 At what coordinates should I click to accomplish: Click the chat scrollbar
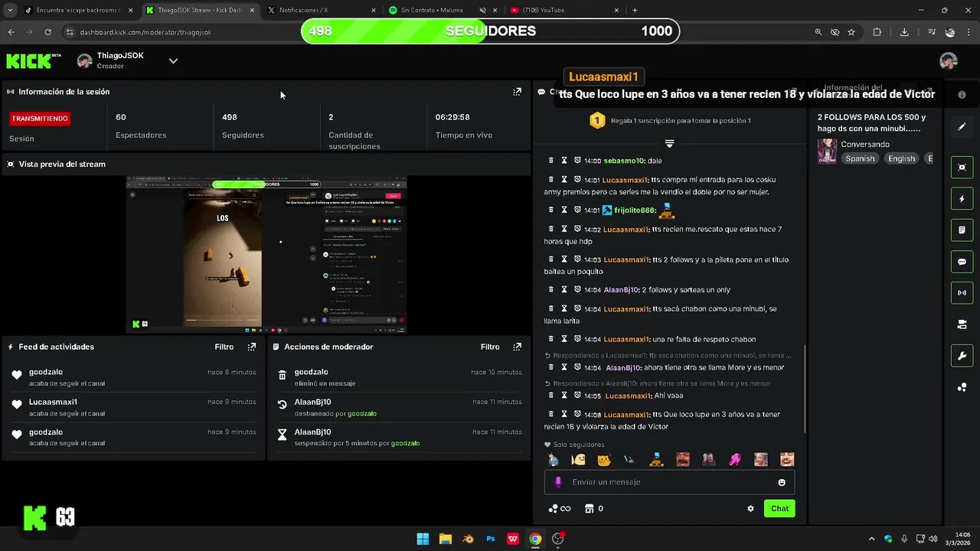click(805, 390)
